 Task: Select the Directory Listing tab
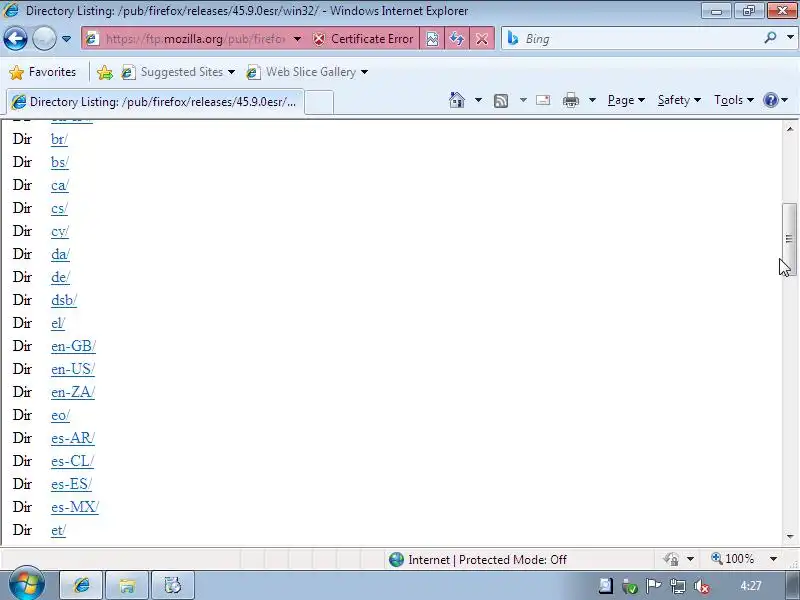click(155, 102)
